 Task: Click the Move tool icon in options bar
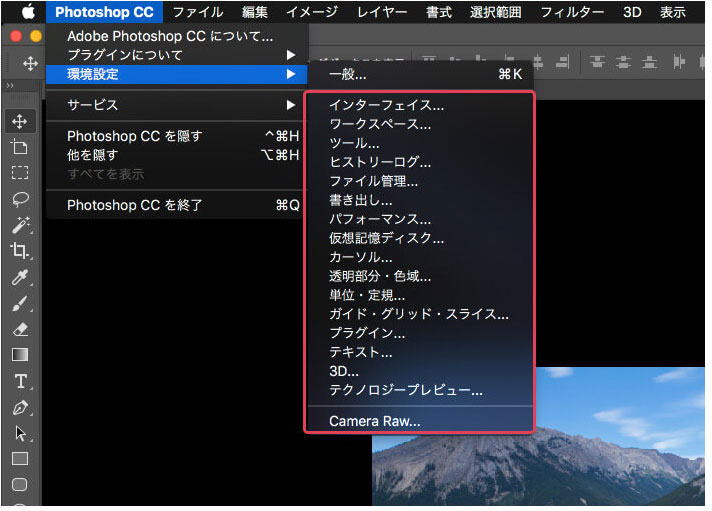coord(30,63)
